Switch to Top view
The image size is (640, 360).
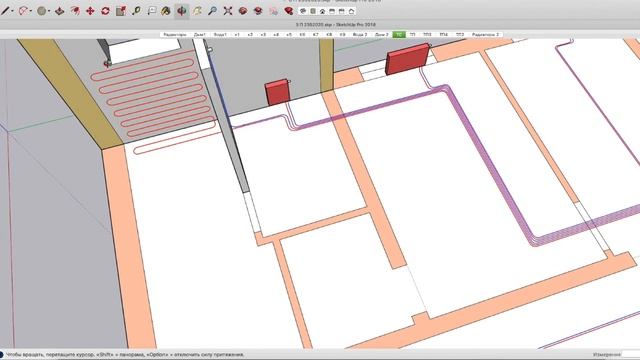coord(313,11)
